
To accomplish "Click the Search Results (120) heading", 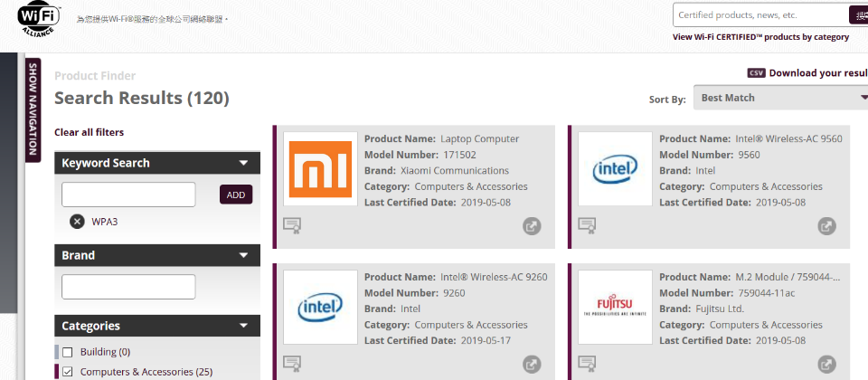I will pyautogui.click(x=142, y=98).
